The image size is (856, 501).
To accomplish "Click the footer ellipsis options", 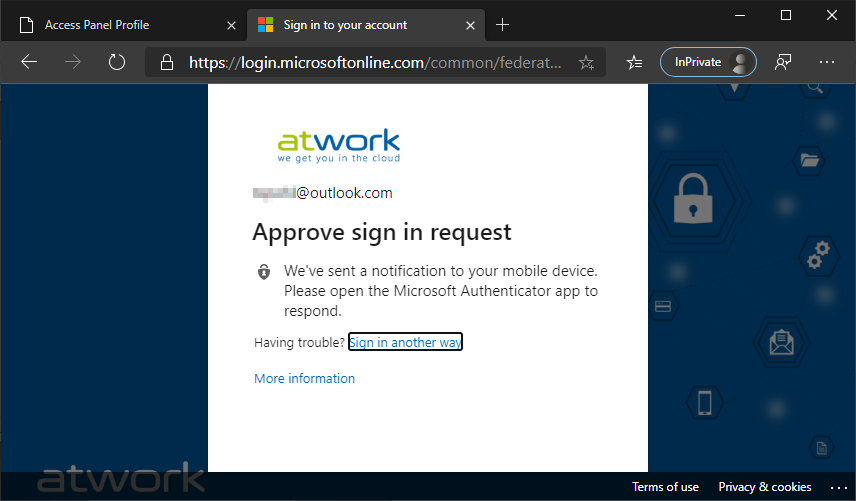I will tap(839, 487).
